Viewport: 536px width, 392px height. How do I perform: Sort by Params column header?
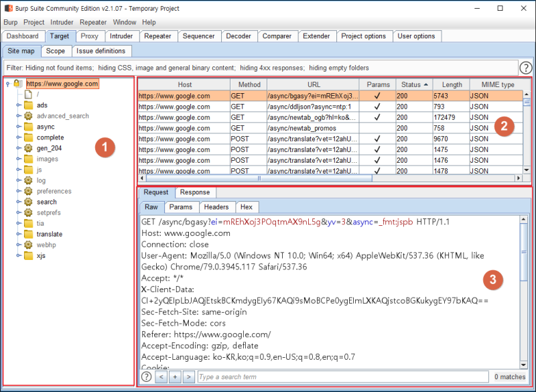(x=378, y=84)
